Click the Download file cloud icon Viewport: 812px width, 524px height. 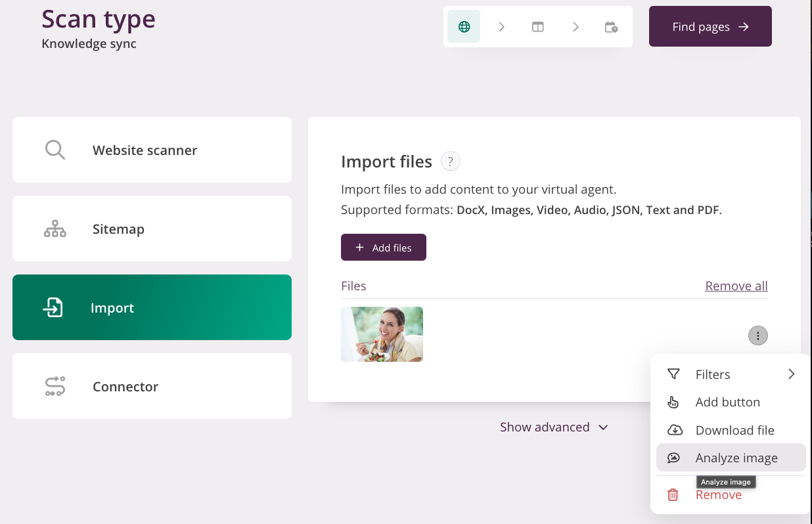click(675, 430)
